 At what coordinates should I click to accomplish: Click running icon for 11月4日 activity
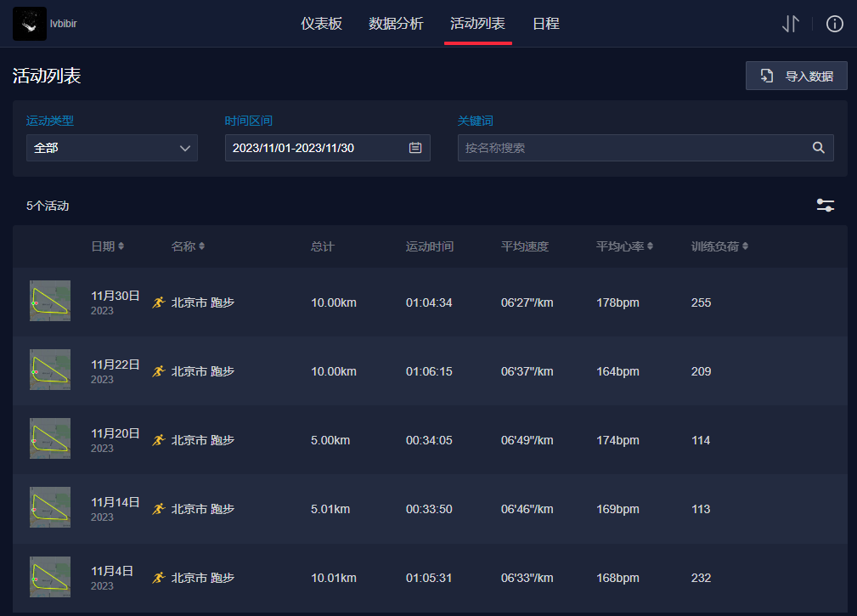(158, 578)
